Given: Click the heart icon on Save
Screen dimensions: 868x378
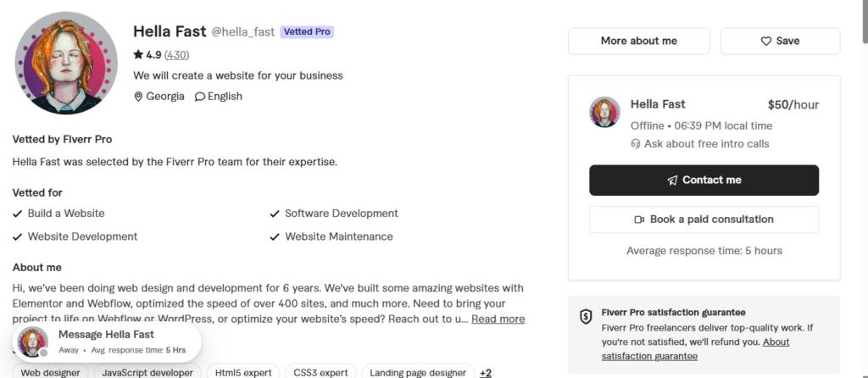Looking at the screenshot, I should [766, 41].
